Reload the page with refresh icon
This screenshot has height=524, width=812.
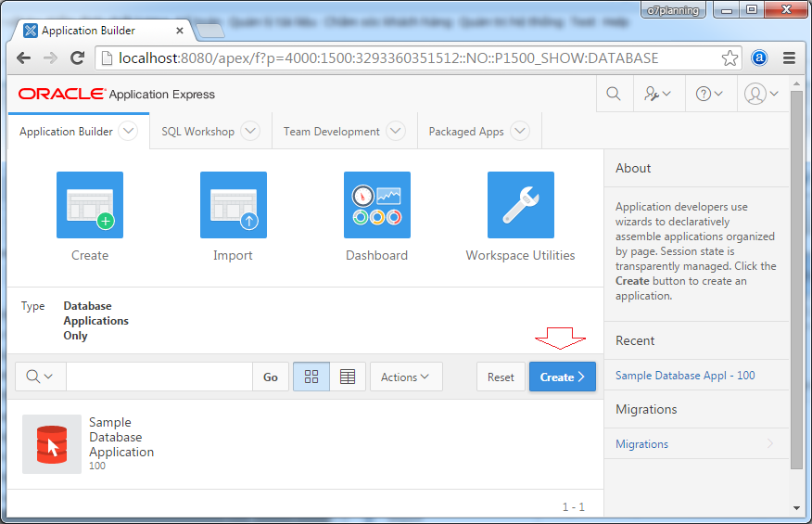pyautogui.click(x=78, y=58)
